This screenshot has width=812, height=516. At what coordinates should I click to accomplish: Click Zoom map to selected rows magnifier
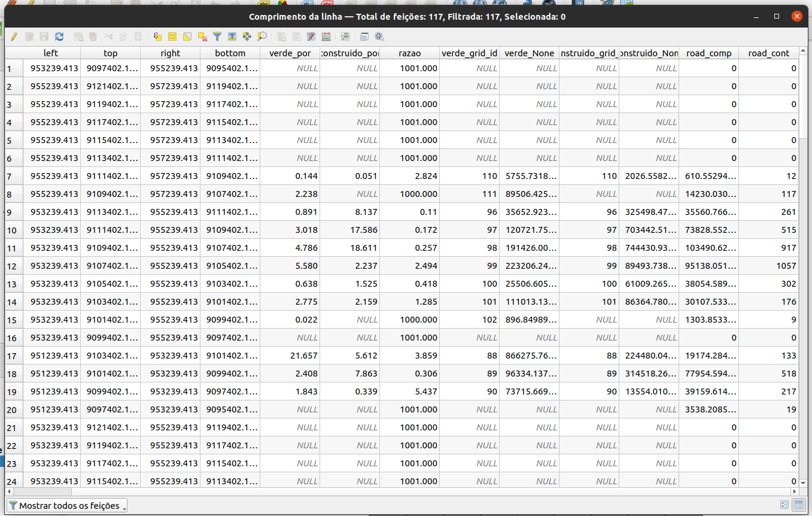[x=262, y=37]
